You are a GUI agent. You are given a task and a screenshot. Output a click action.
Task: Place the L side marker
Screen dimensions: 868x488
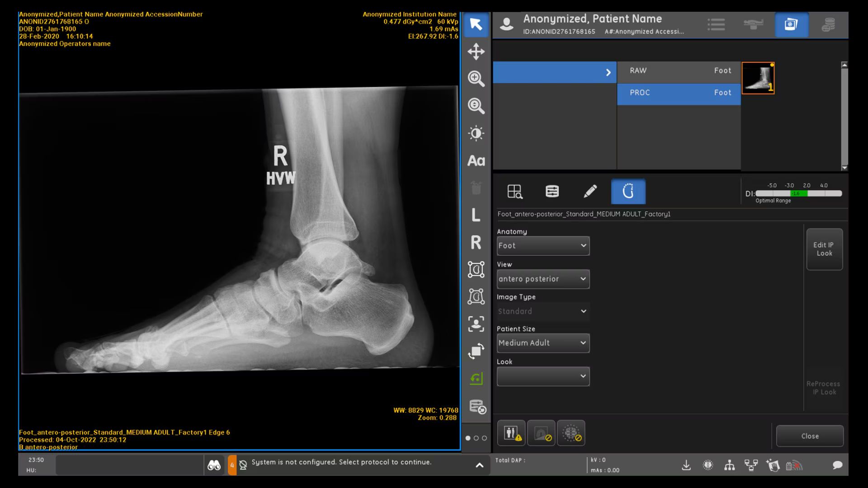(476, 215)
